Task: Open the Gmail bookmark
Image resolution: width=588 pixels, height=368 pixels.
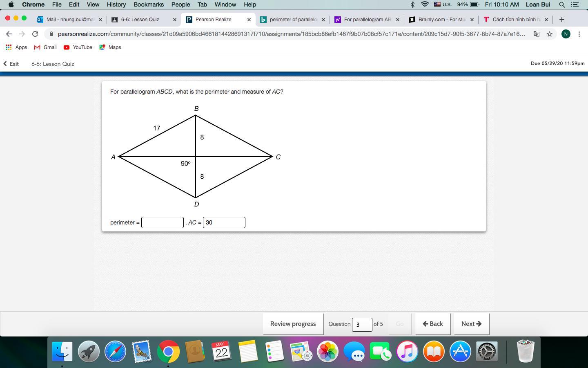Action: 45,47
